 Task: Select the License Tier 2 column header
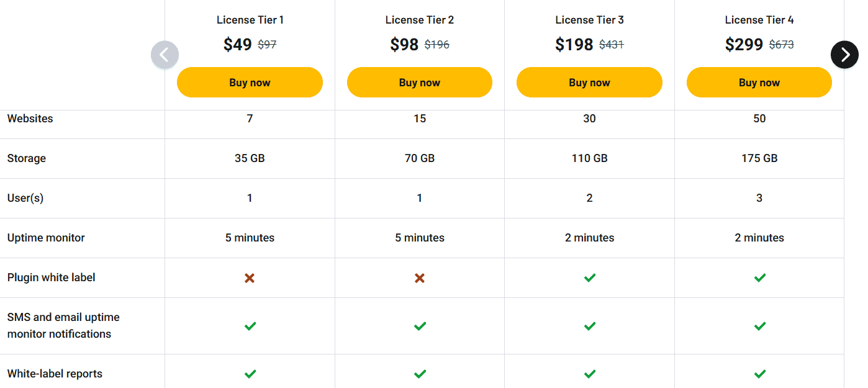pos(420,19)
